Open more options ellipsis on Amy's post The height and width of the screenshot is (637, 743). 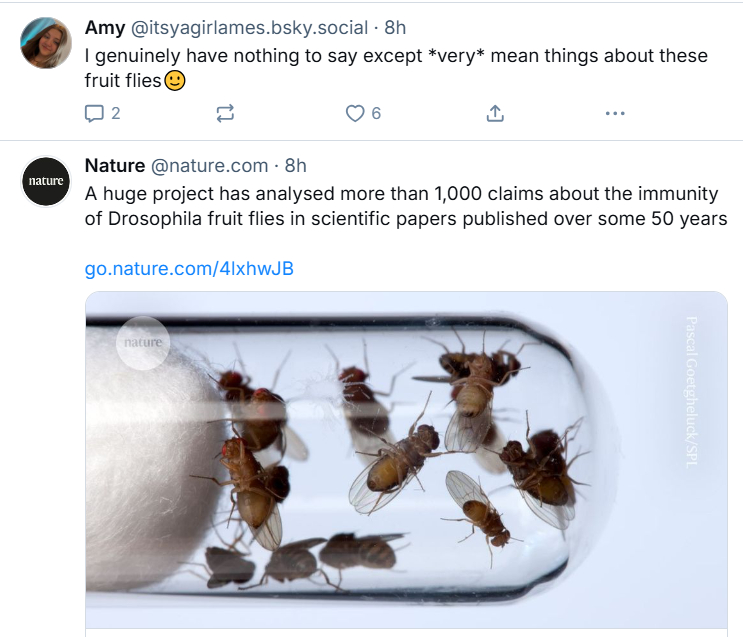615,114
